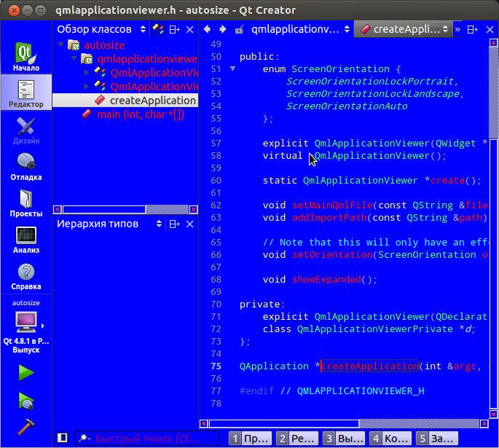Click the file lock writable icon
499x448 pixels.
point(239,30)
